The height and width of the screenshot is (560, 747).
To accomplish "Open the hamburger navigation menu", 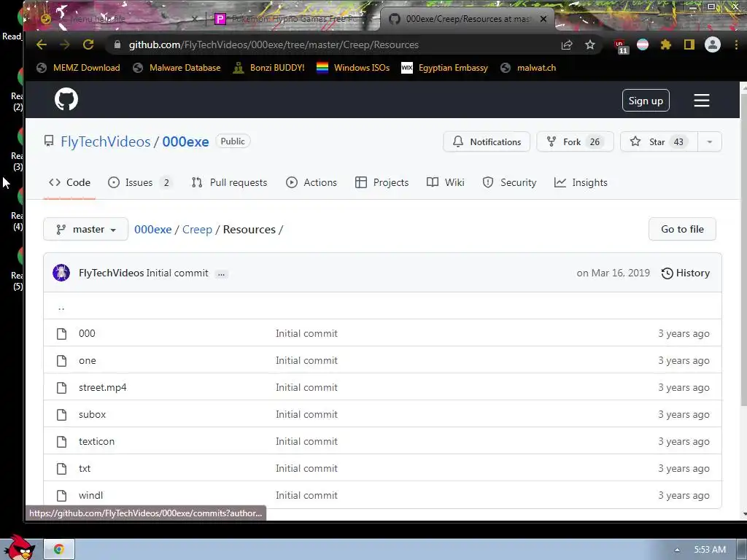I will coord(701,101).
